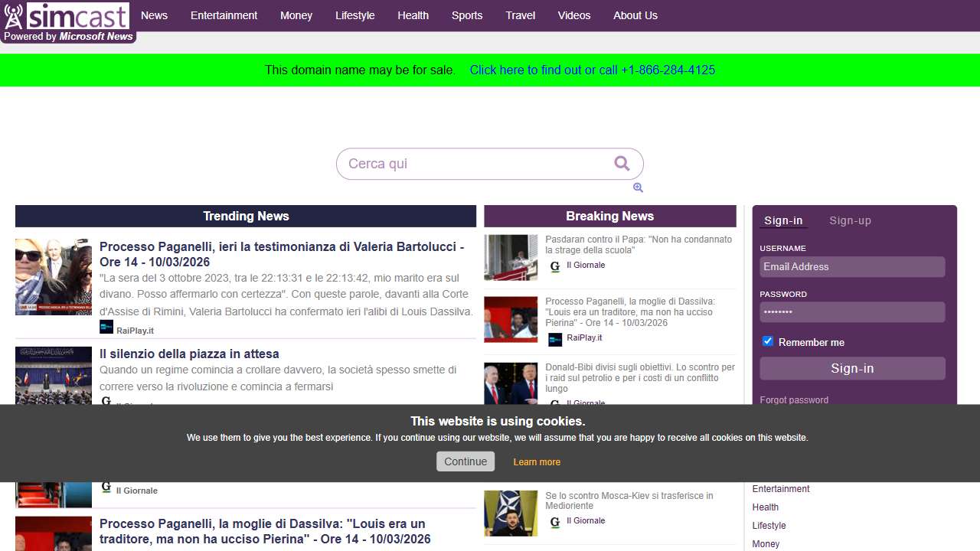The height and width of the screenshot is (551, 980).
Task: Click RaiPlay.it source icon under Paganelli trending article
Action: (106, 328)
